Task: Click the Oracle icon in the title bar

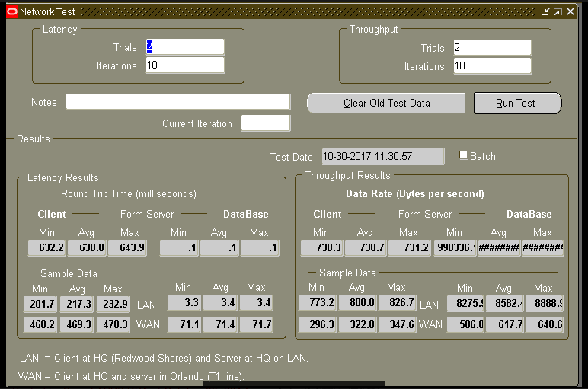Action: pyautogui.click(x=11, y=11)
